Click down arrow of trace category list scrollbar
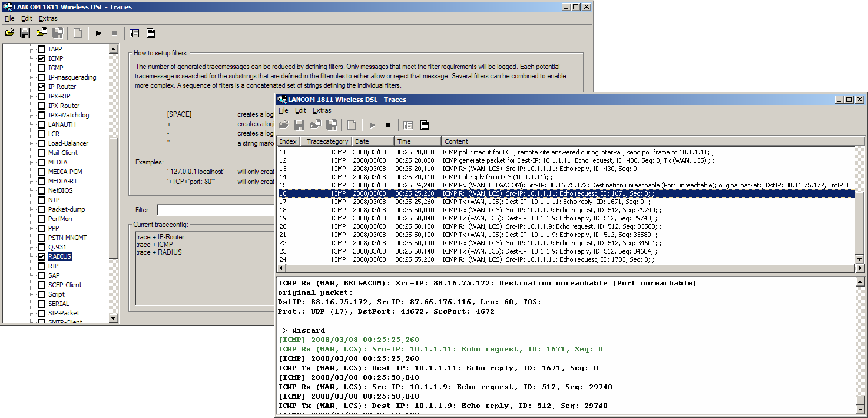This screenshot has width=868, height=418. tap(114, 318)
